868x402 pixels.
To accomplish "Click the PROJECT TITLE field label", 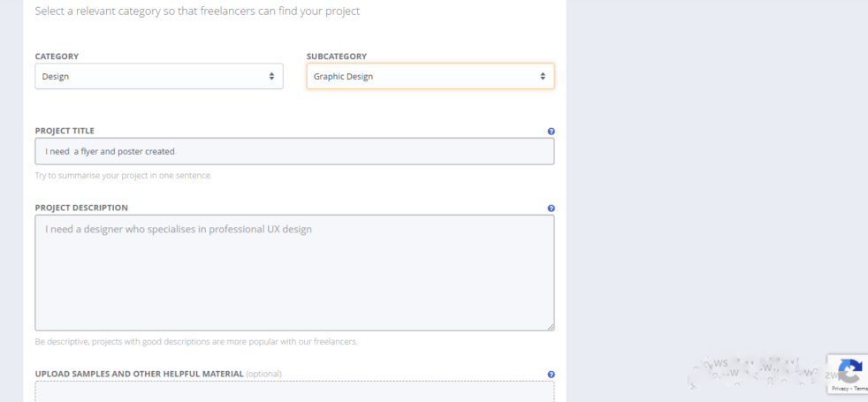I will tap(65, 131).
